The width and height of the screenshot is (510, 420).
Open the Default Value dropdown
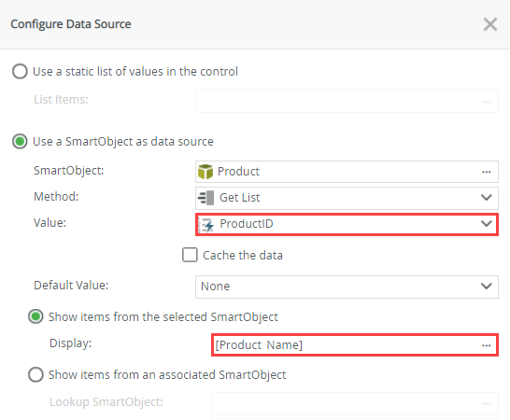tap(347, 287)
